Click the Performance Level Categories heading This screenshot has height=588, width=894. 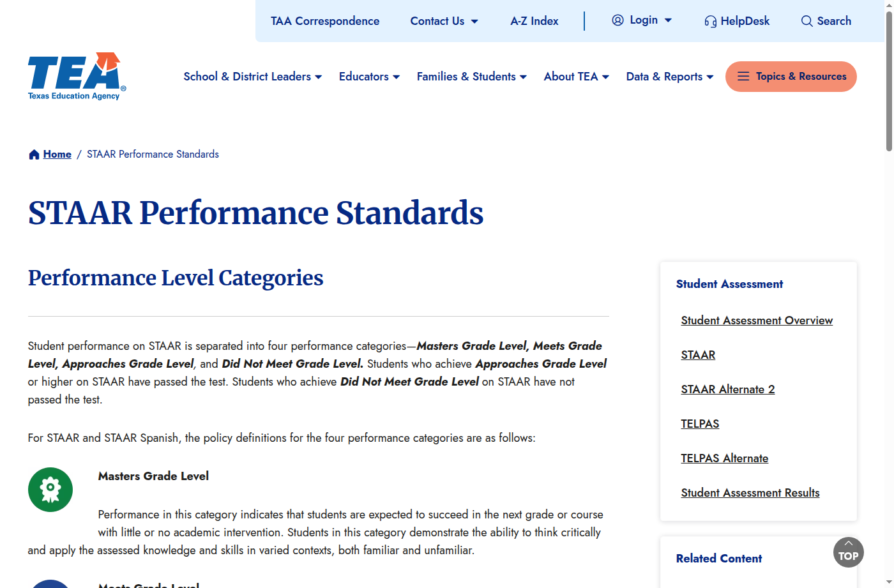click(x=176, y=278)
